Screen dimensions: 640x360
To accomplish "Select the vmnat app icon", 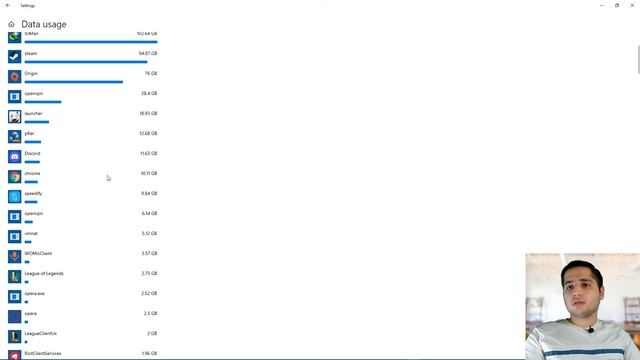I will click(x=14, y=236).
